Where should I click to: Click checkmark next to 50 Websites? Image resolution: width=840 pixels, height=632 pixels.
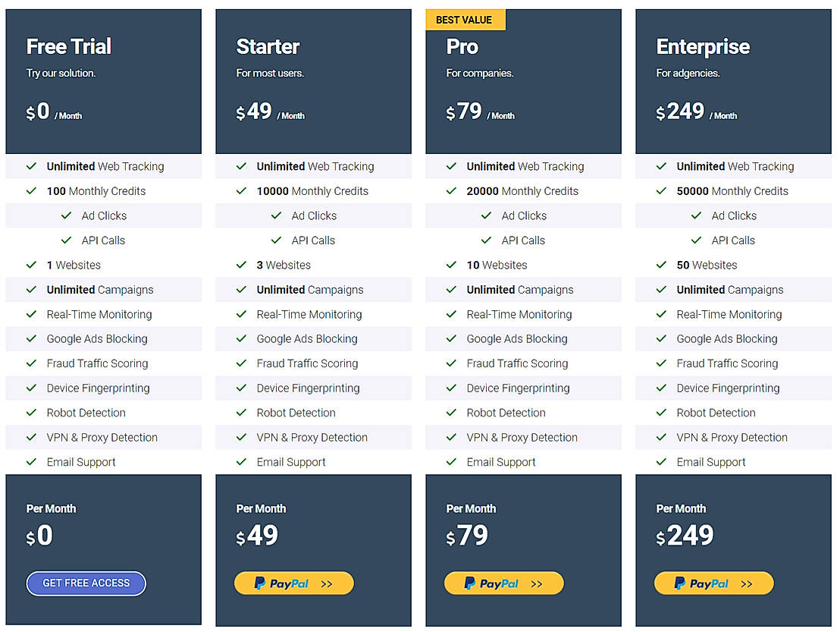click(662, 265)
